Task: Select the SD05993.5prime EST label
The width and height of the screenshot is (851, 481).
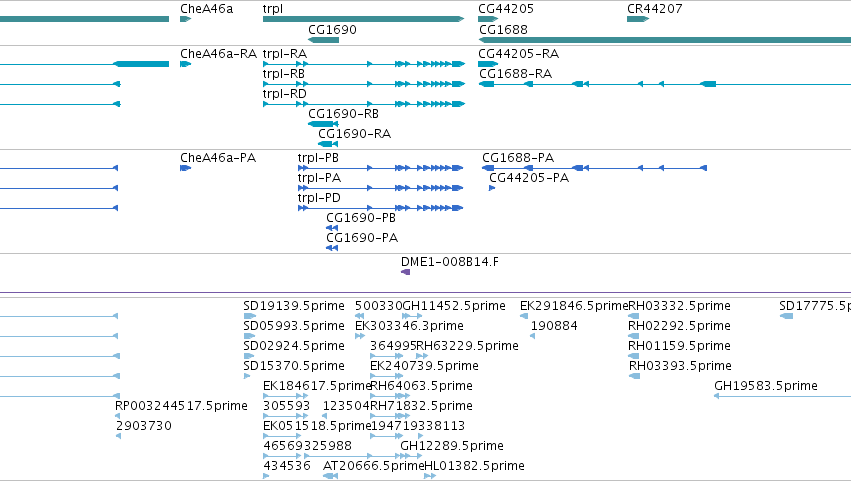Action: (294, 326)
